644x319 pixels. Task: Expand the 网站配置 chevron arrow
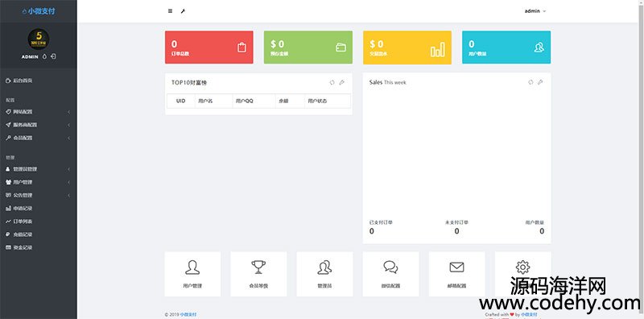click(x=68, y=112)
